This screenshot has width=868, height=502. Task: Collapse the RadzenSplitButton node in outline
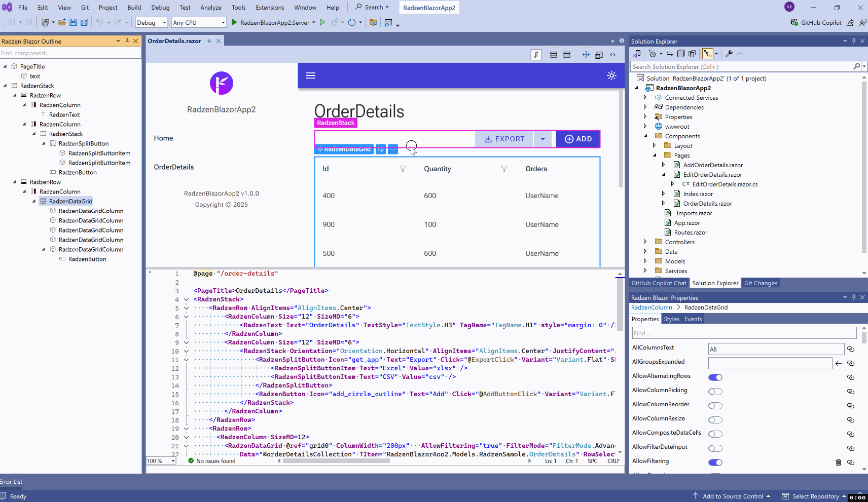44,143
